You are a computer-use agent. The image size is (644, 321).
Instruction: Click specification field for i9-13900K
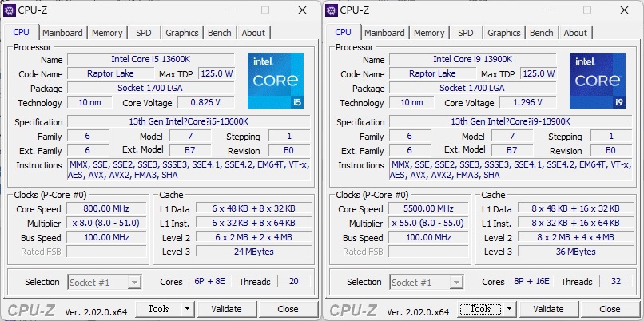tap(511, 121)
